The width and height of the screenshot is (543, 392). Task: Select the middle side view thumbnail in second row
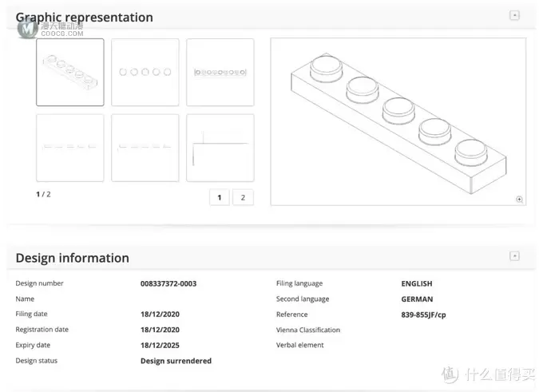click(x=145, y=148)
